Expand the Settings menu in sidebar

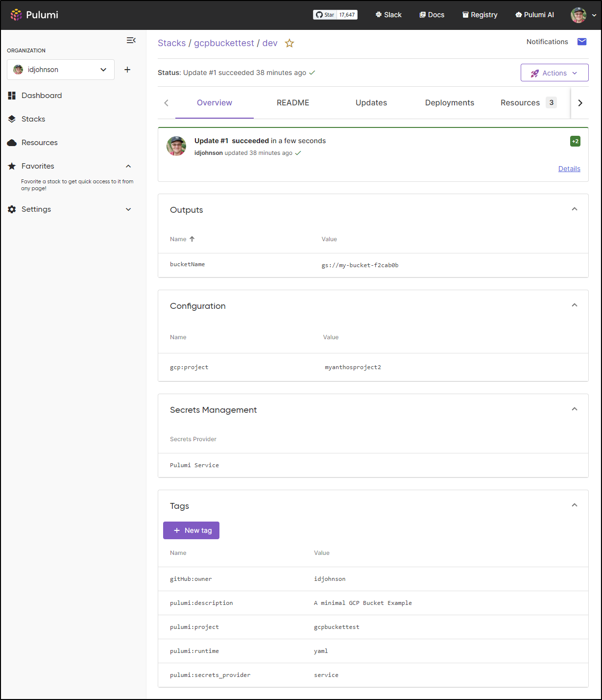coord(128,209)
